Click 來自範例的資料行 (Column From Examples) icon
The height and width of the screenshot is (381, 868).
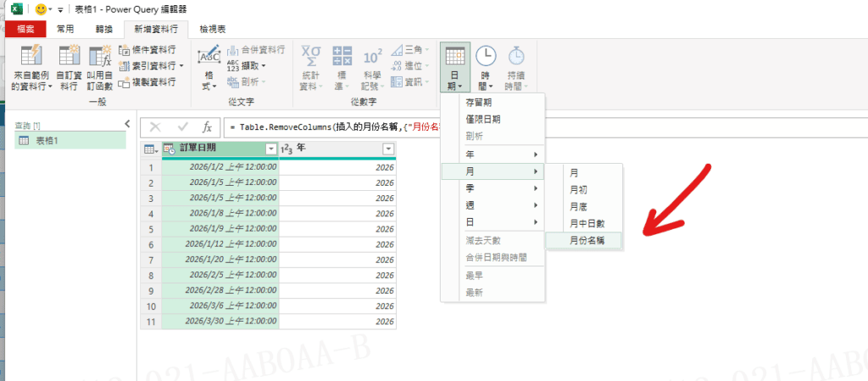[x=32, y=58]
